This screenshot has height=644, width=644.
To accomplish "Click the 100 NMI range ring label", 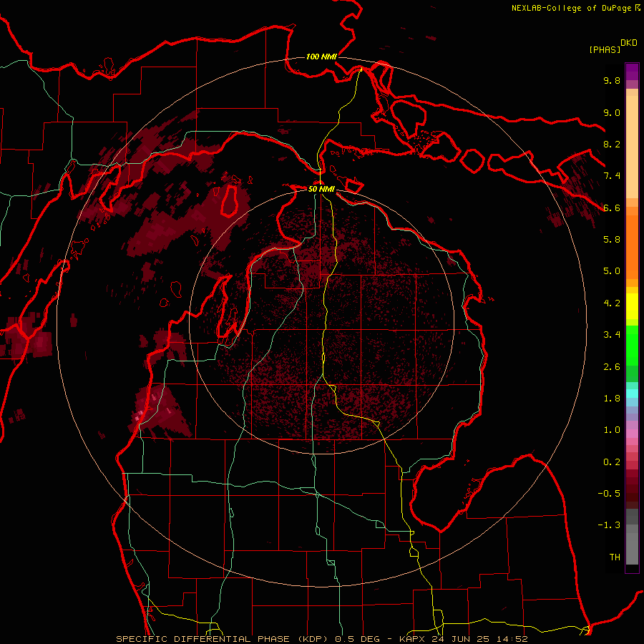I will tap(321, 57).
